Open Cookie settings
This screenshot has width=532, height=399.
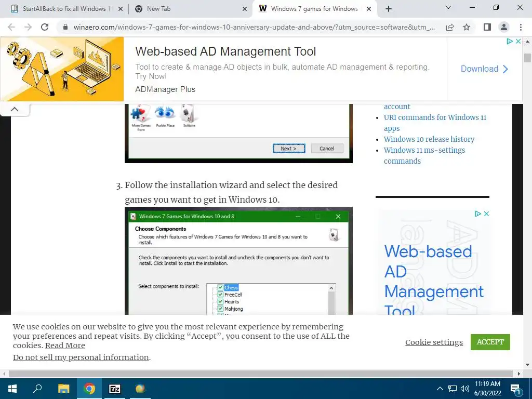(434, 342)
